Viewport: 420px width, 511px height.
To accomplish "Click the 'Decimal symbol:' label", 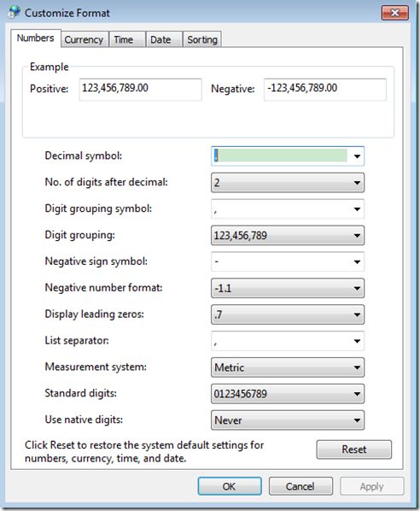I will point(84,156).
